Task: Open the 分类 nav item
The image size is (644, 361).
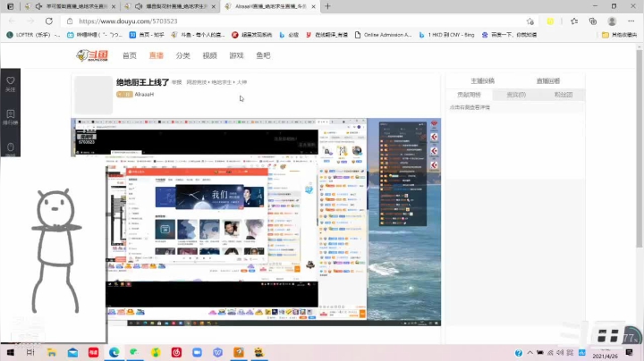Action: tap(182, 55)
